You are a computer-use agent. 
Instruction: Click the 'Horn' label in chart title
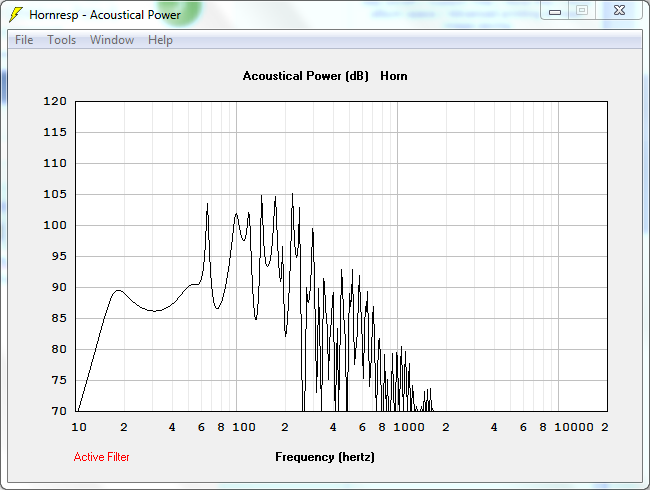[x=394, y=76]
